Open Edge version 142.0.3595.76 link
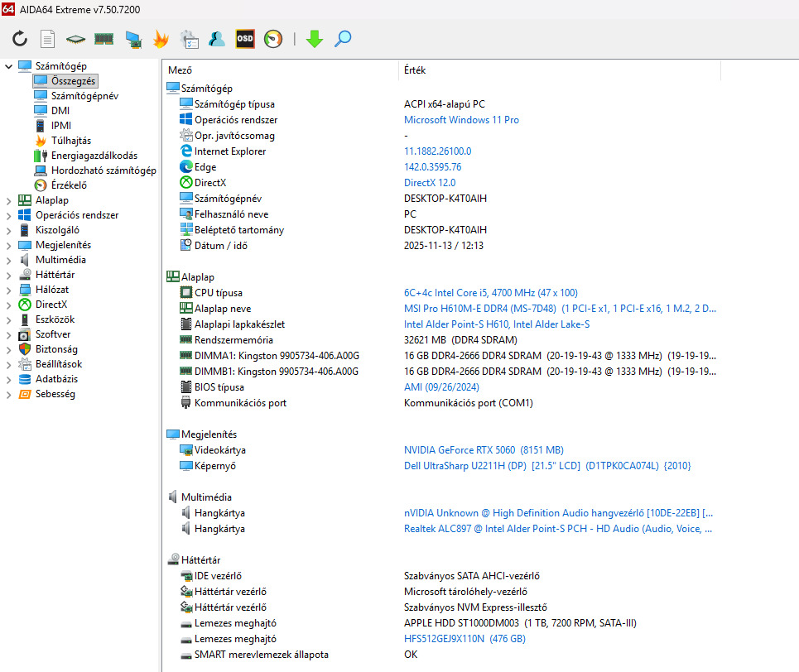 pos(433,167)
